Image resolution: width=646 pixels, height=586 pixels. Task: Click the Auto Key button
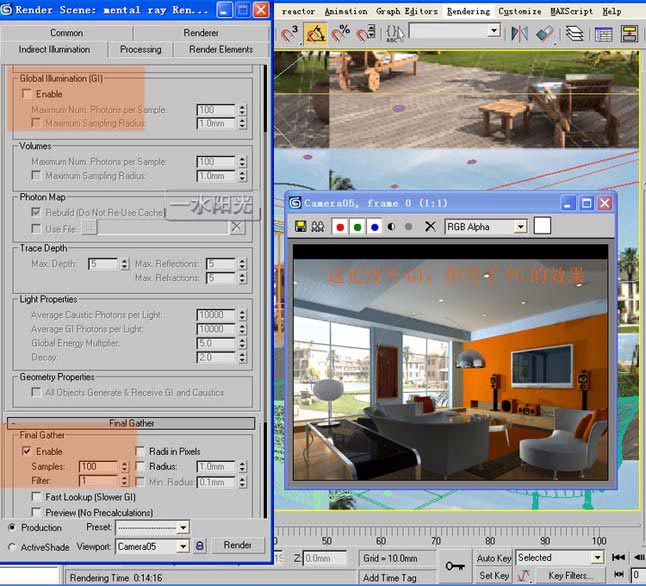pyautogui.click(x=494, y=558)
